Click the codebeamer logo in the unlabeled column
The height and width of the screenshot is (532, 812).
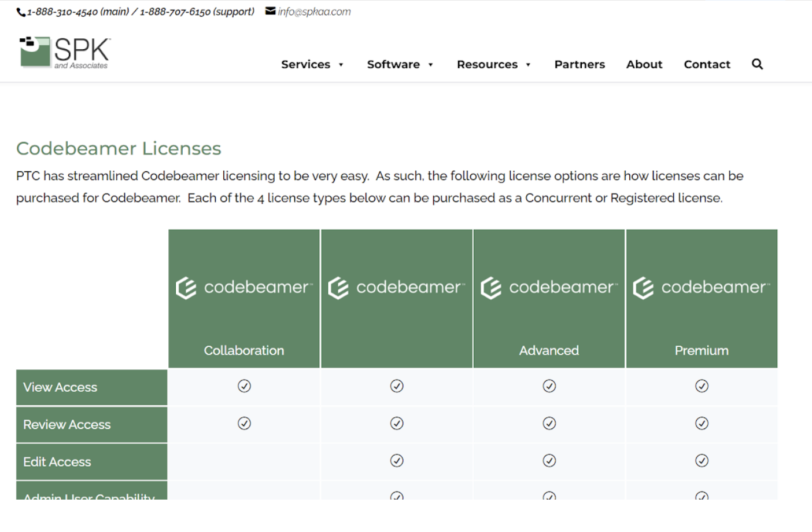coord(396,288)
